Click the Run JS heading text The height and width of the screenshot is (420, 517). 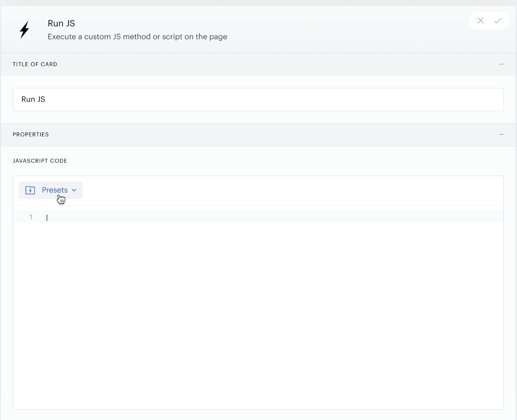[x=61, y=23]
